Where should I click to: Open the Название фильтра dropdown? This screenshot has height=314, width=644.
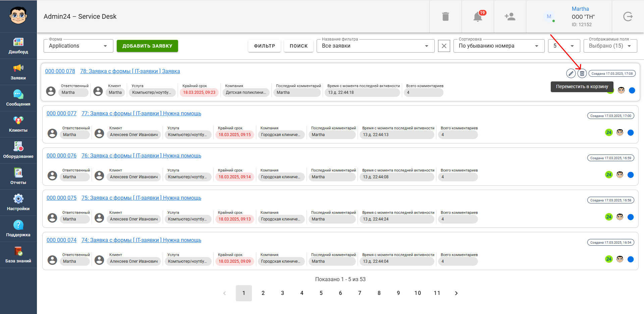pos(375,46)
